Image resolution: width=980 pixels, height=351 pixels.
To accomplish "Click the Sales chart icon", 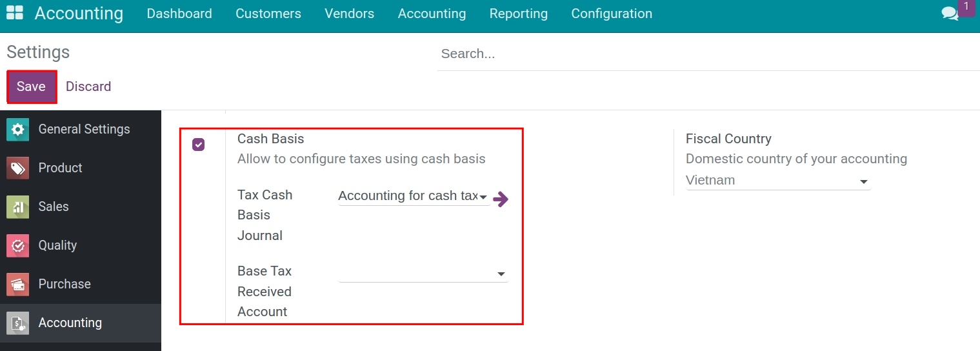I will click(x=17, y=206).
